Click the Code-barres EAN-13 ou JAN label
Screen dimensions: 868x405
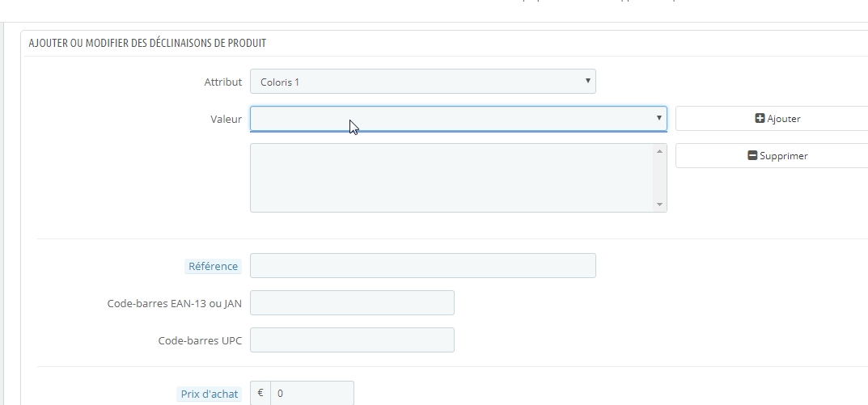click(175, 304)
